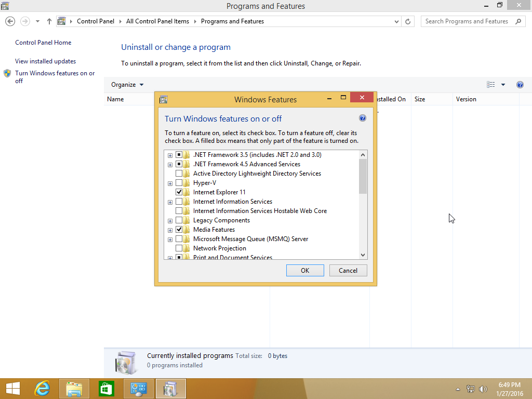Open the view options dropdown arrow
Screen dimensions: 532x399
coord(503,85)
